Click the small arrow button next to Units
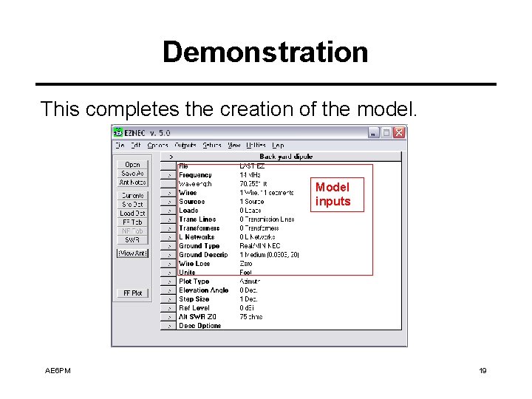 coord(168,273)
